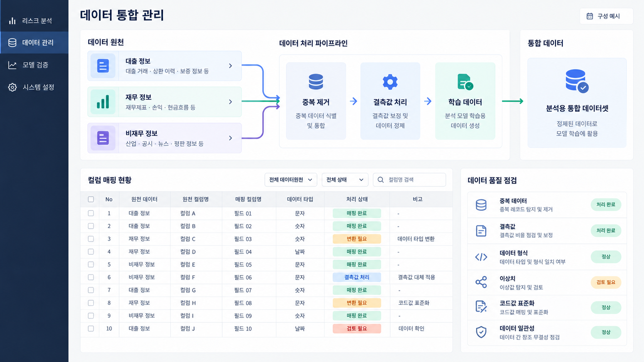
Task: Click the 컬럼명 검색 input field
Action: pyautogui.click(x=409, y=180)
